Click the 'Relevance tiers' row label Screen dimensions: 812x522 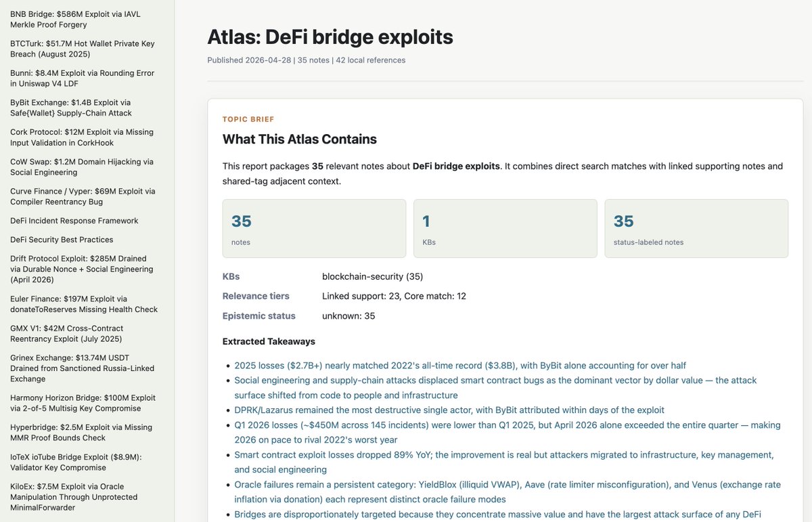pos(256,297)
